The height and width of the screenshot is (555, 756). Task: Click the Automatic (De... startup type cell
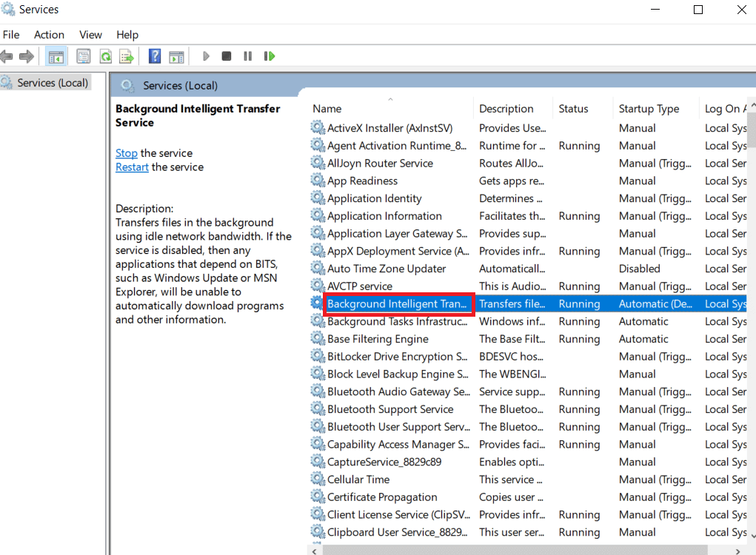pyautogui.click(x=655, y=304)
